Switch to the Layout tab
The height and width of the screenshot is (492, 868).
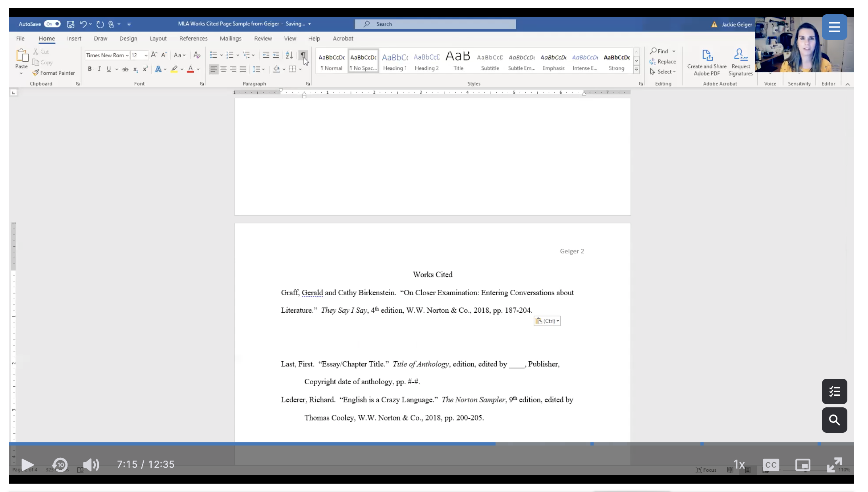158,39
